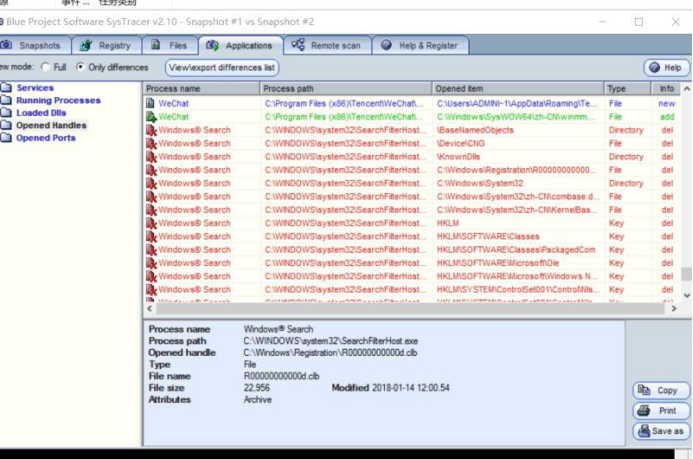The image size is (693, 459).
Task: Click the Opened Handles folder icon
Action: (x=6, y=125)
